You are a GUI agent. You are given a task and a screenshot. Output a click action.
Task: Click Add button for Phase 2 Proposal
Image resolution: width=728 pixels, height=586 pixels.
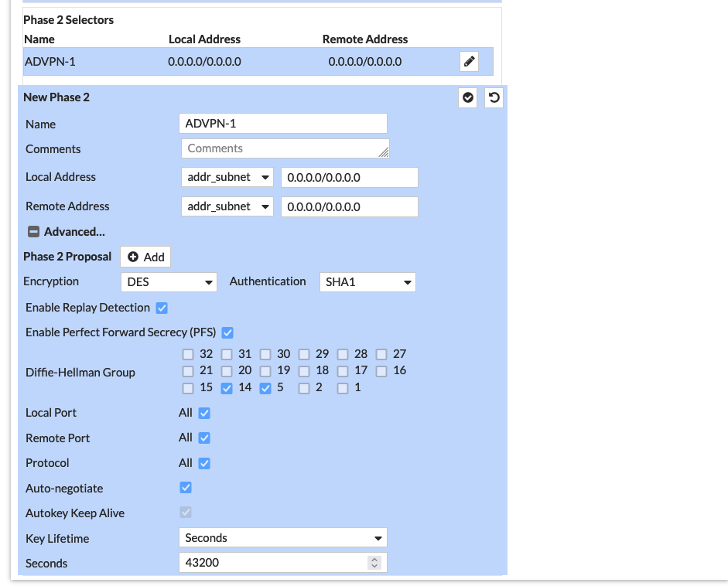tap(145, 257)
